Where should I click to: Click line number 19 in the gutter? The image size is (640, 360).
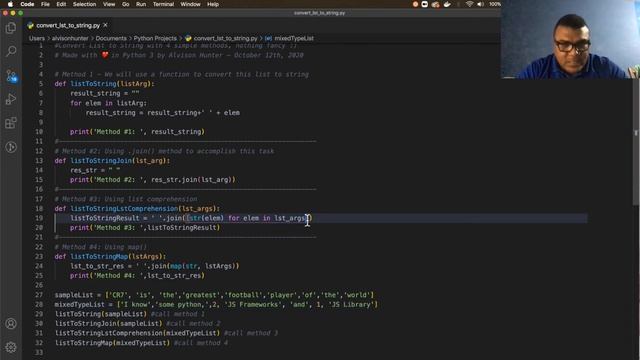tap(39, 218)
